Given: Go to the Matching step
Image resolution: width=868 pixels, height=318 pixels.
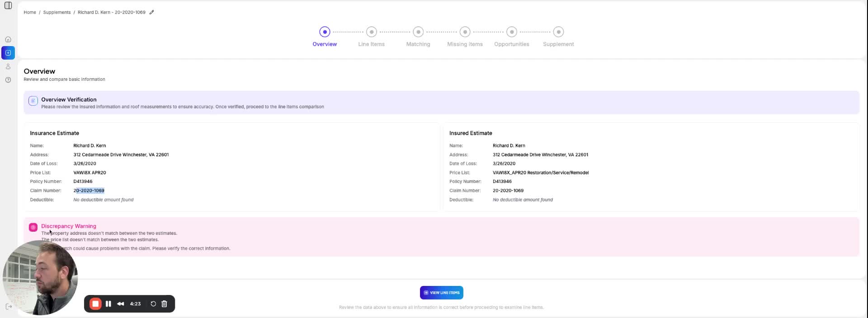Looking at the screenshot, I should point(418,44).
